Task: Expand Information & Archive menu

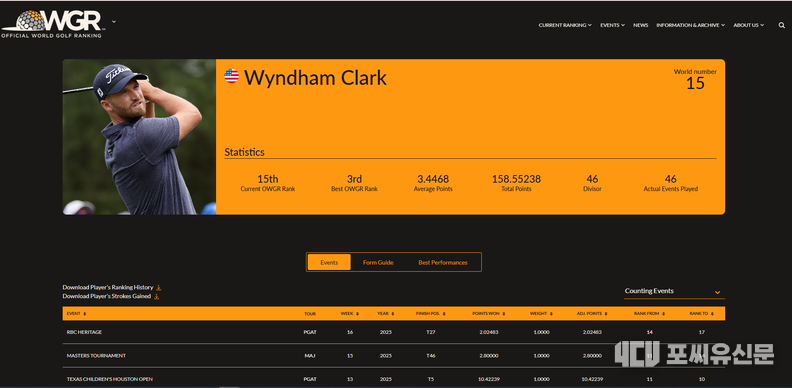Action: [690, 25]
